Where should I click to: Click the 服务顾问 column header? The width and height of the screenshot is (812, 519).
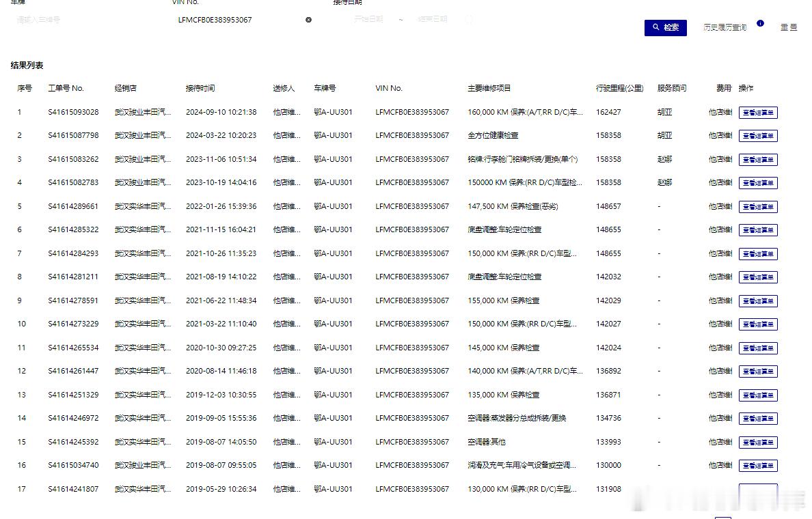pos(672,89)
